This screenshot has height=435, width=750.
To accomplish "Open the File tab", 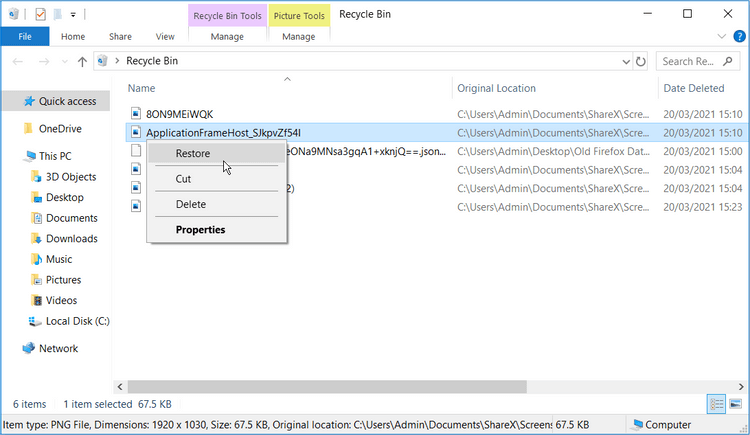I will [x=25, y=37].
